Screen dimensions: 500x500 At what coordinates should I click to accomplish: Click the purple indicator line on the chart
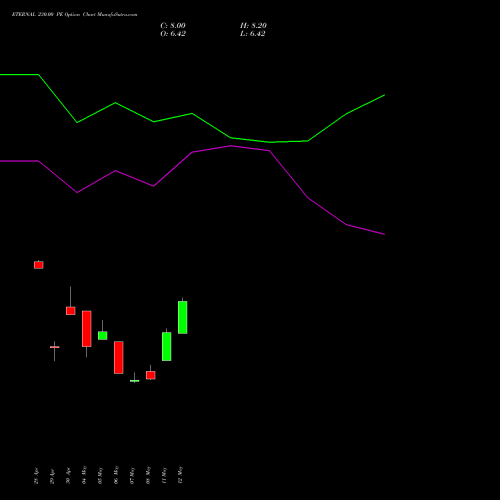coord(192,152)
